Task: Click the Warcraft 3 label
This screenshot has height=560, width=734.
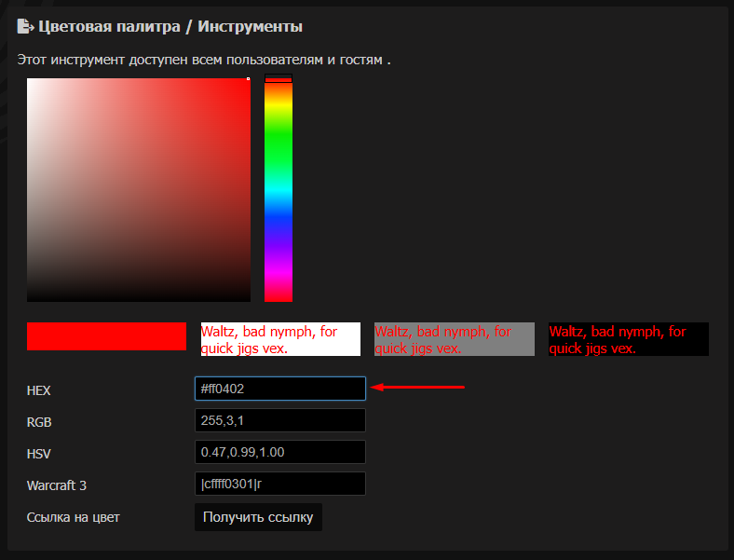Action: click(57, 485)
